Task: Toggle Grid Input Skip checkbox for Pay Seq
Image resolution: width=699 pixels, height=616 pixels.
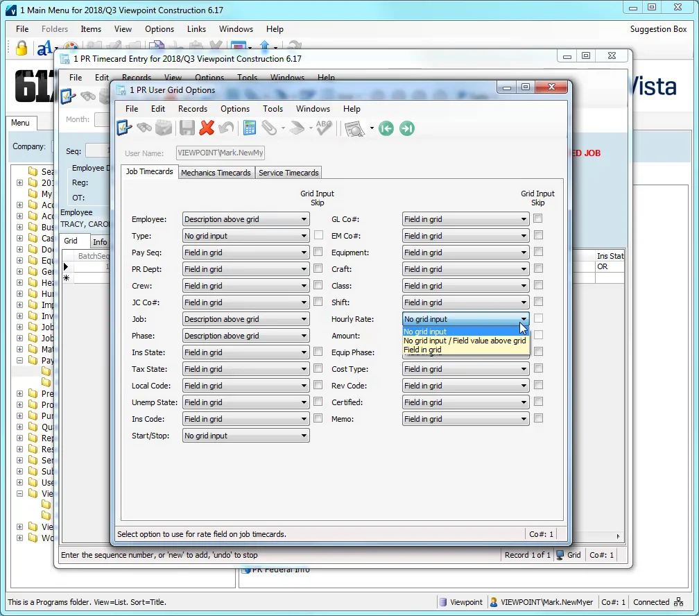Action: [x=318, y=252]
